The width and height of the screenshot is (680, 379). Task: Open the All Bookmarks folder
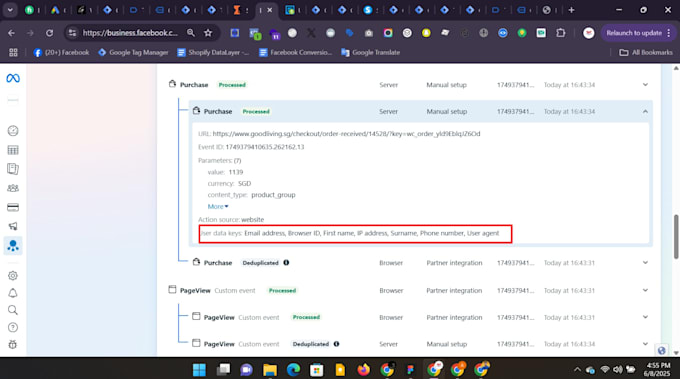[x=646, y=52]
